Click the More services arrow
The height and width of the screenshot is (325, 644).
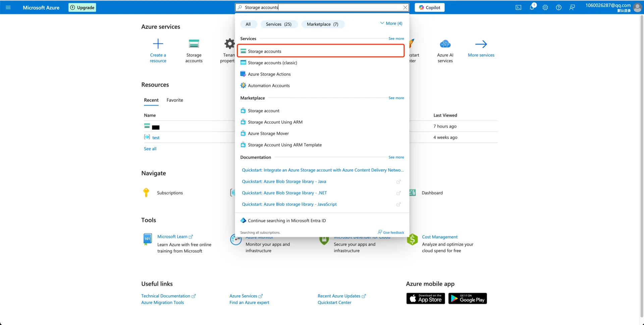pyautogui.click(x=481, y=44)
